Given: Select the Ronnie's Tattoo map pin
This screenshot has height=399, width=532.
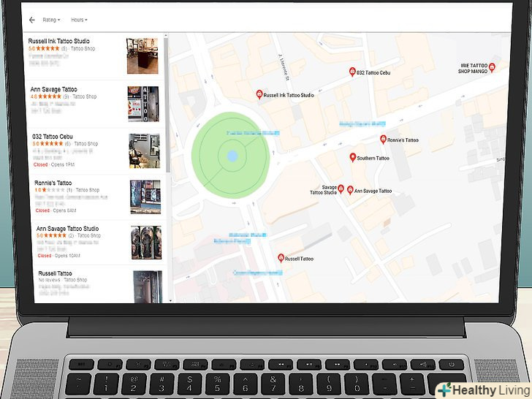Looking at the screenshot, I should (x=383, y=139).
